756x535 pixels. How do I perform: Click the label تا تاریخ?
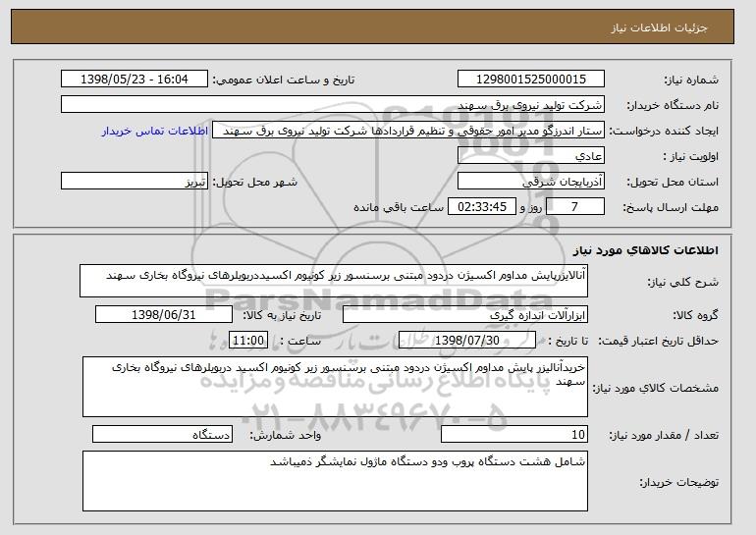(x=568, y=342)
